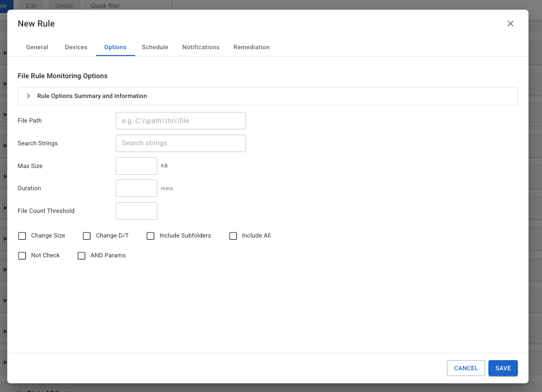Check Include Subfolders option
The image size is (542, 392).
(x=151, y=236)
